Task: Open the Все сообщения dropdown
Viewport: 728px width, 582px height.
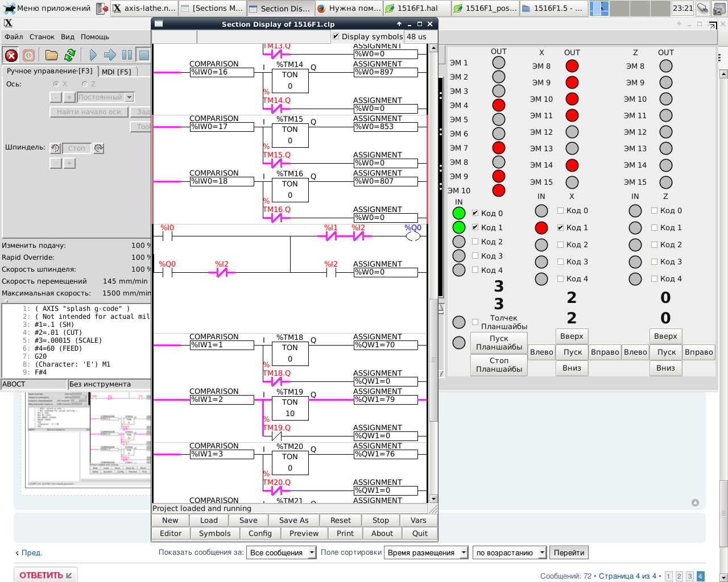Action: click(281, 552)
